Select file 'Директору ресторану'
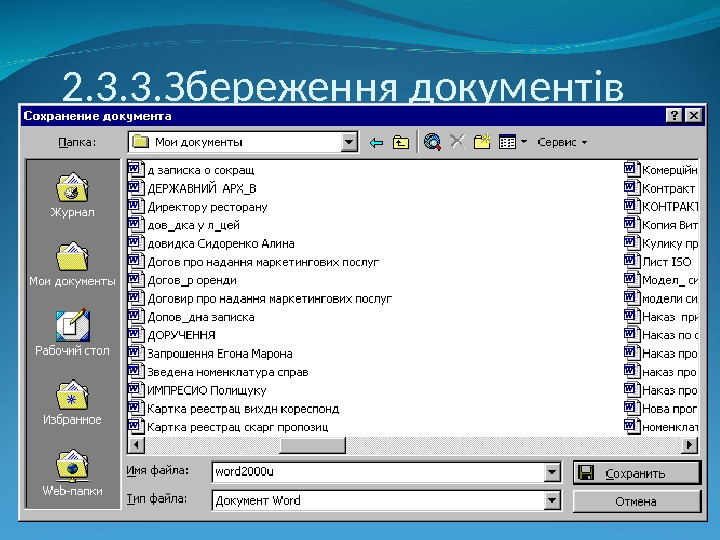Image resolution: width=720 pixels, height=540 pixels. pos(207,207)
